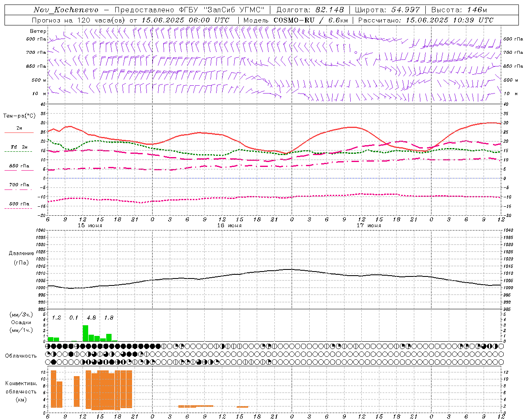Click the '700 гПа' temperature legend entry
The width and height of the screenshot is (525, 420).
tap(19, 185)
